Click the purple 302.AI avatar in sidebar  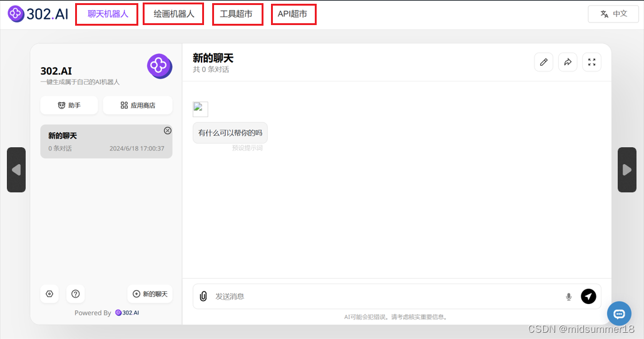click(160, 66)
